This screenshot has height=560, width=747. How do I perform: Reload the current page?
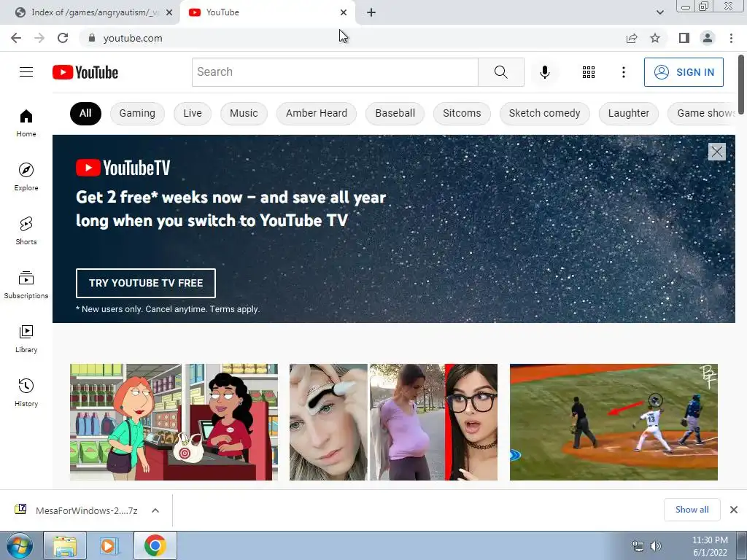point(63,38)
